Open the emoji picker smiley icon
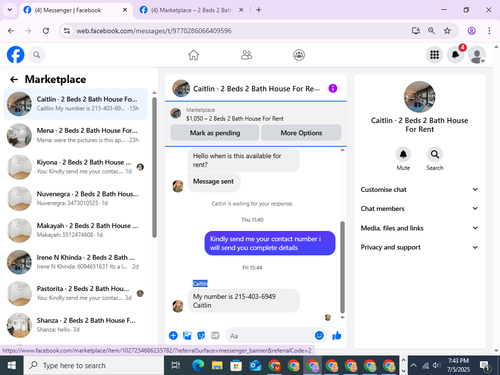This screenshot has height=375, width=500. pyautogui.click(x=319, y=335)
